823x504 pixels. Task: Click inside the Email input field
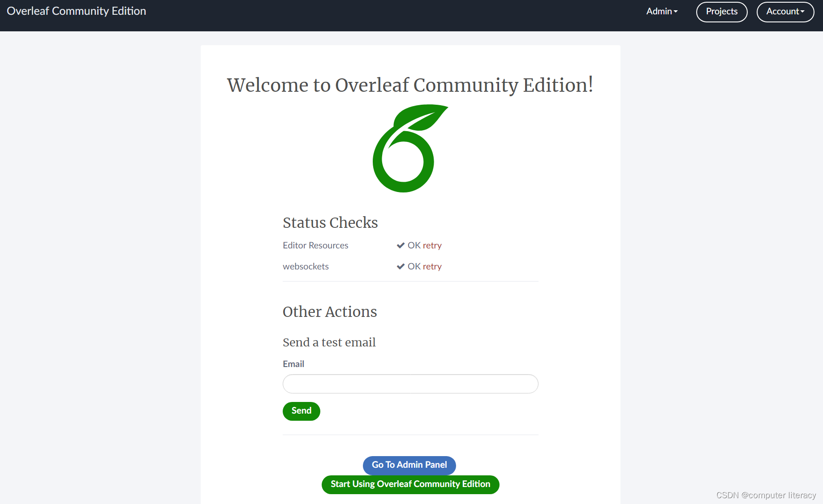click(x=410, y=384)
